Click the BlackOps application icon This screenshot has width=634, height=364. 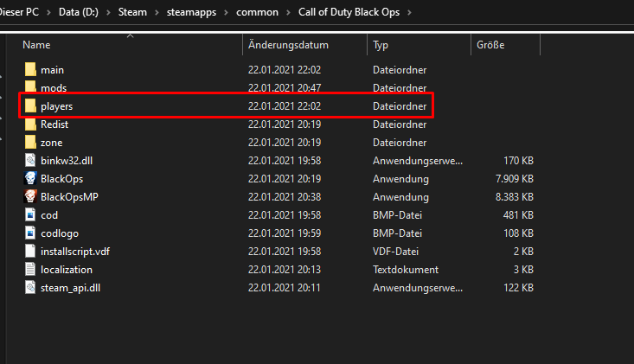click(30, 178)
